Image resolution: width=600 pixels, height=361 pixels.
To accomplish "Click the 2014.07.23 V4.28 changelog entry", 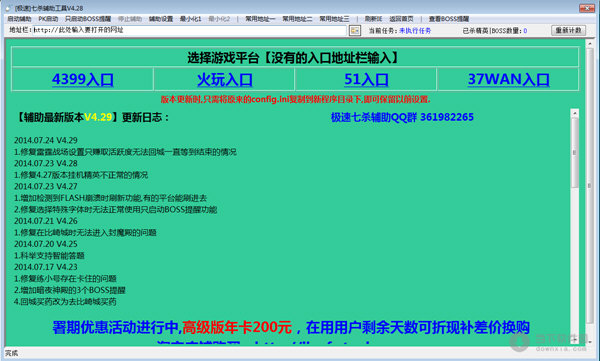I will 46,163.
